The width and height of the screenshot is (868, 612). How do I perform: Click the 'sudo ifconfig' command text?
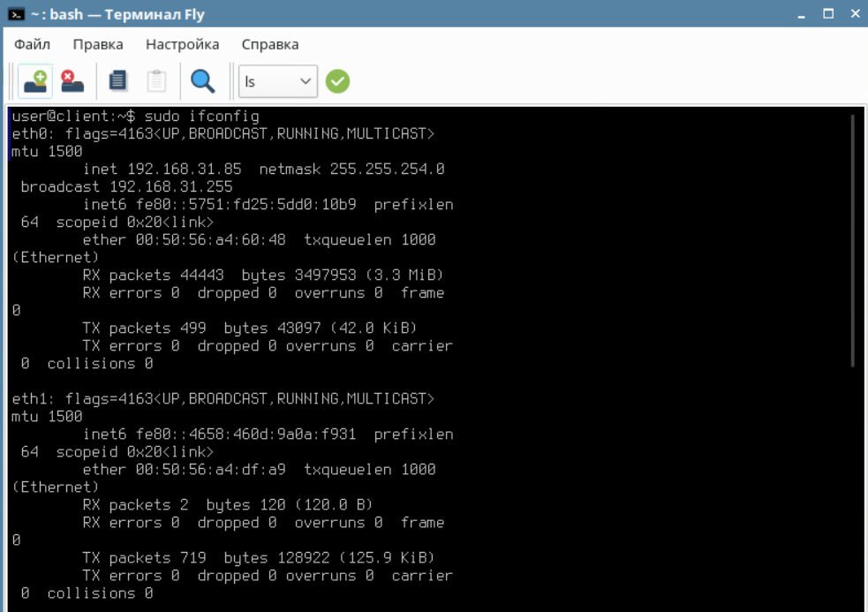tap(201, 117)
